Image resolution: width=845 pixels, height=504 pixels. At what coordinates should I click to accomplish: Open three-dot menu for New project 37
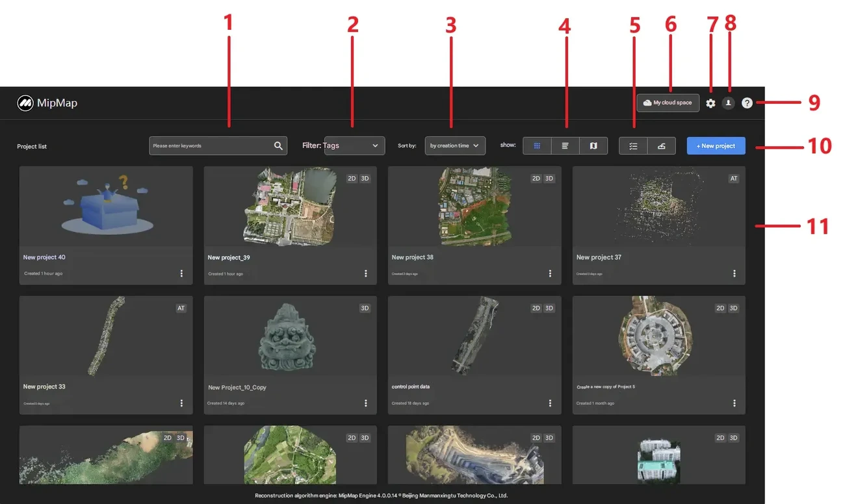734,273
